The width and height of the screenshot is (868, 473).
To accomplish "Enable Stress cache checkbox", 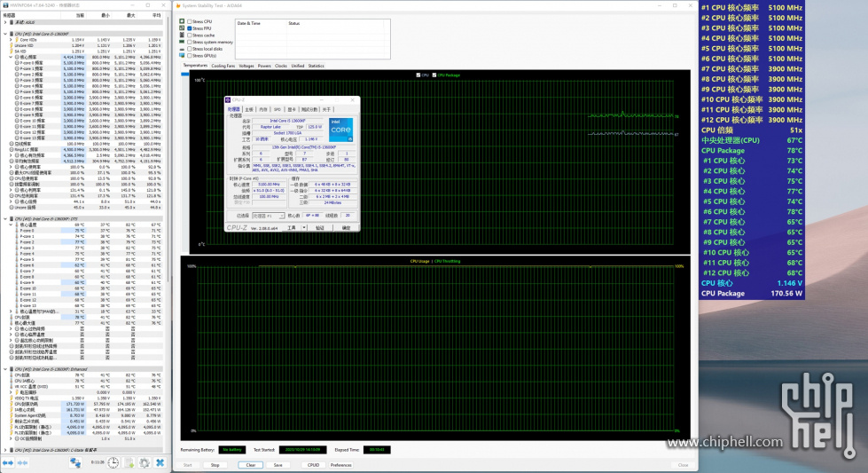I will 190,35.
